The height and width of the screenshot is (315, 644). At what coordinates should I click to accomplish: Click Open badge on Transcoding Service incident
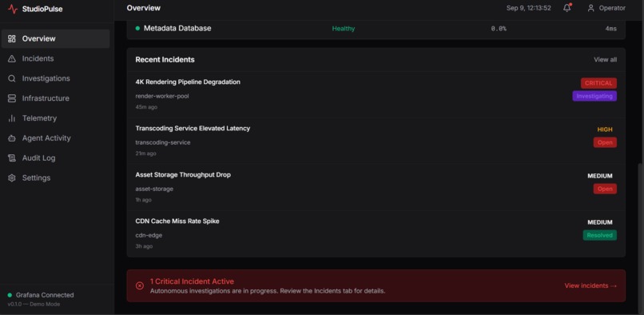(x=605, y=142)
